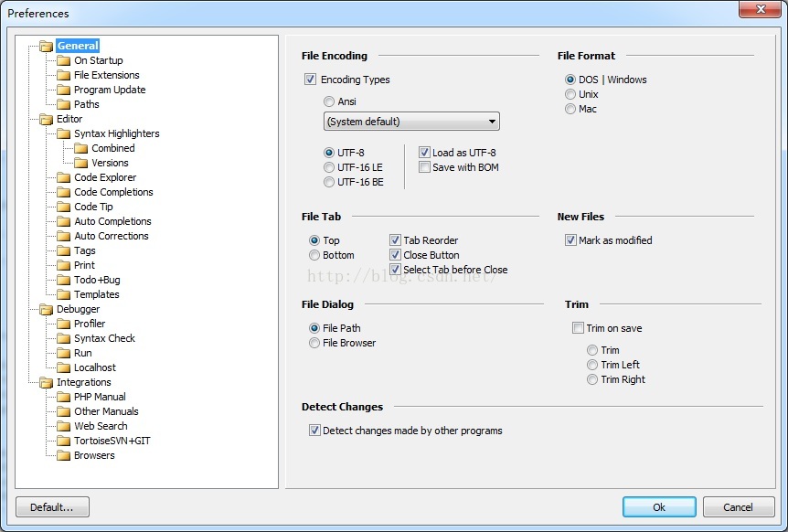
Task: Enable the Save with BOM checkbox
Action: pos(425,167)
